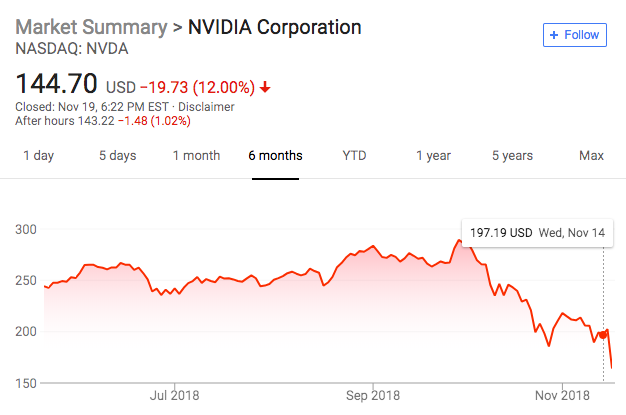Click the Sep 2018 axis label
The height and width of the screenshot is (415, 626).
coord(372,395)
